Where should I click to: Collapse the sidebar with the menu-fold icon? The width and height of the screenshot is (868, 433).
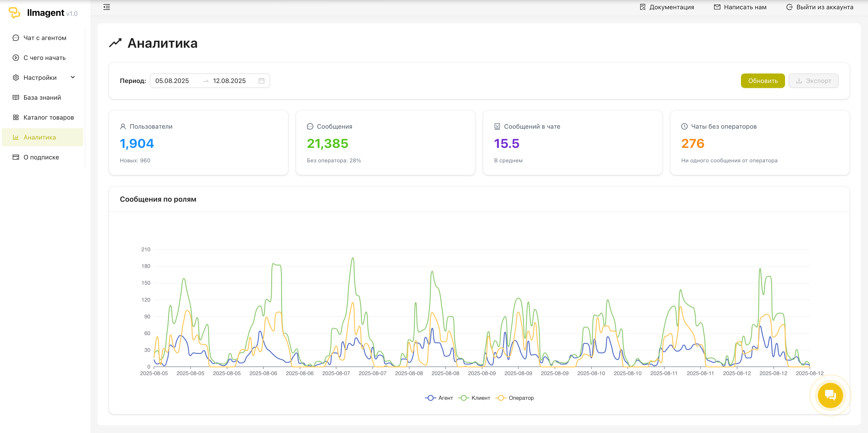coord(106,7)
